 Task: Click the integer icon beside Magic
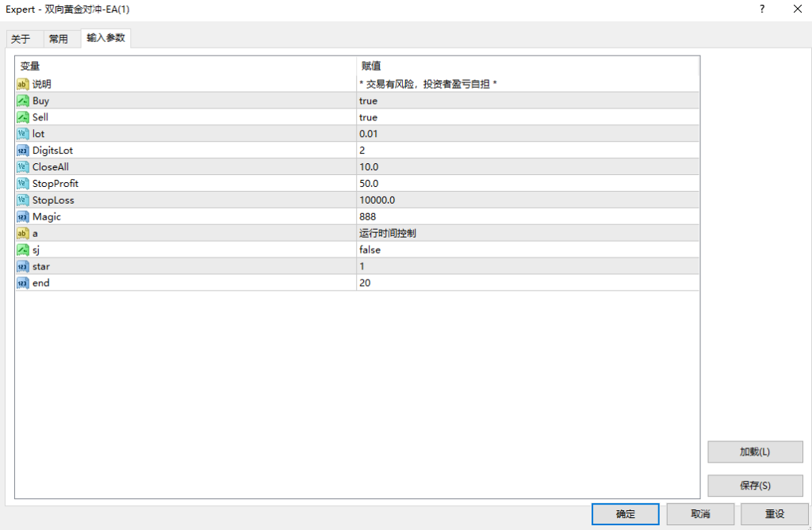tap(23, 216)
